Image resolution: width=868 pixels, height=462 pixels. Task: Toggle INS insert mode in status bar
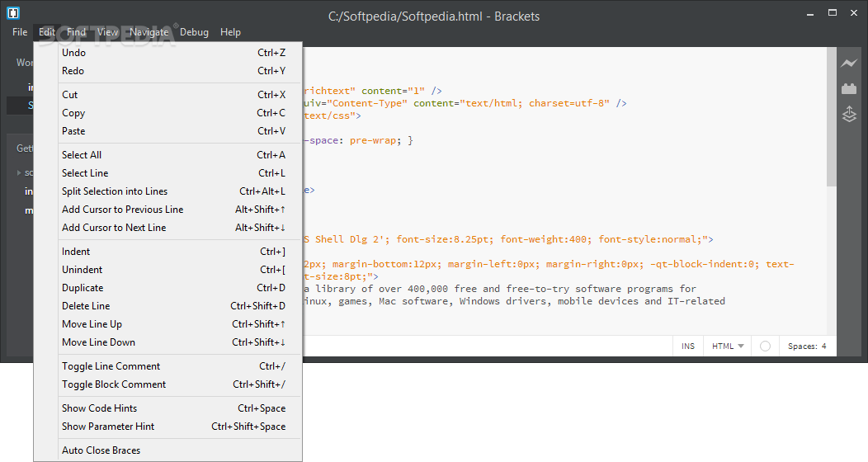point(688,346)
